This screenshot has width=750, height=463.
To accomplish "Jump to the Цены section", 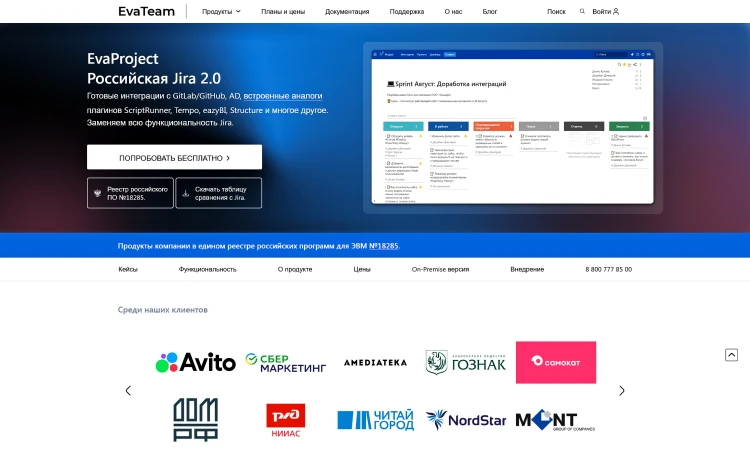I will point(362,269).
